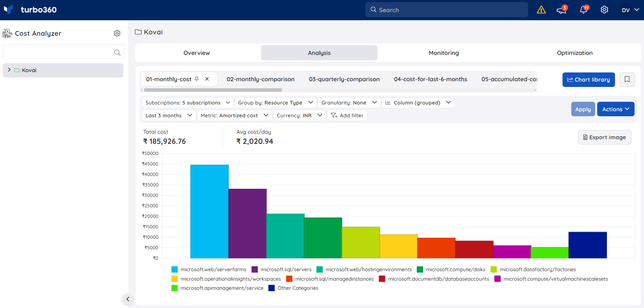Click the sidebar search magnifier icon
The image size is (644, 308).
[117, 52]
